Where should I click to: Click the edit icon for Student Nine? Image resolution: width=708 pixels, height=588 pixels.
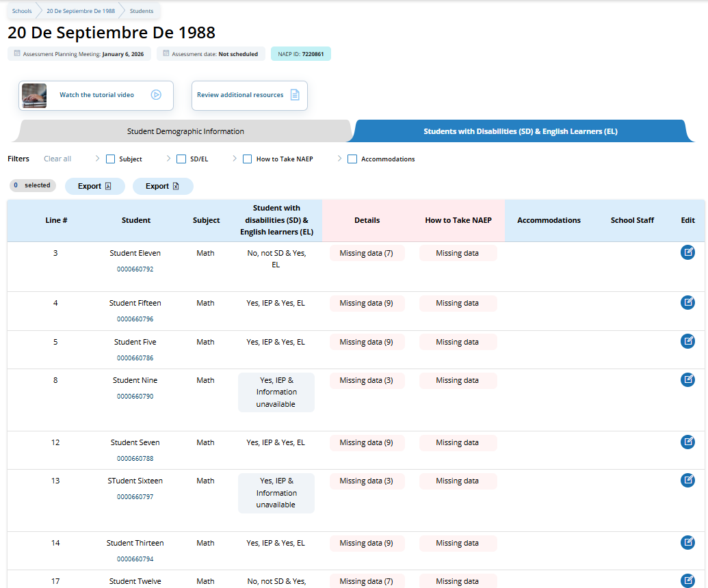[687, 379]
